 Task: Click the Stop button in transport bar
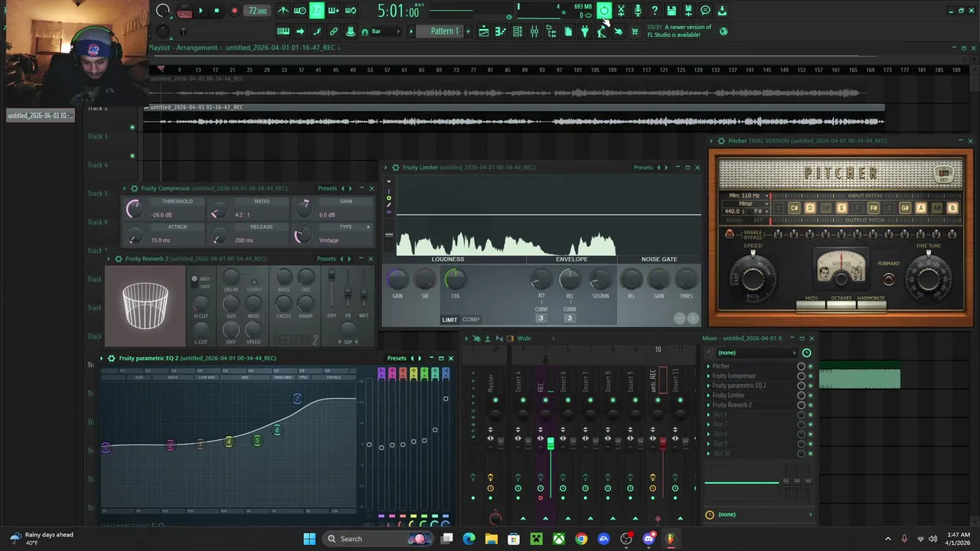(x=217, y=11)
